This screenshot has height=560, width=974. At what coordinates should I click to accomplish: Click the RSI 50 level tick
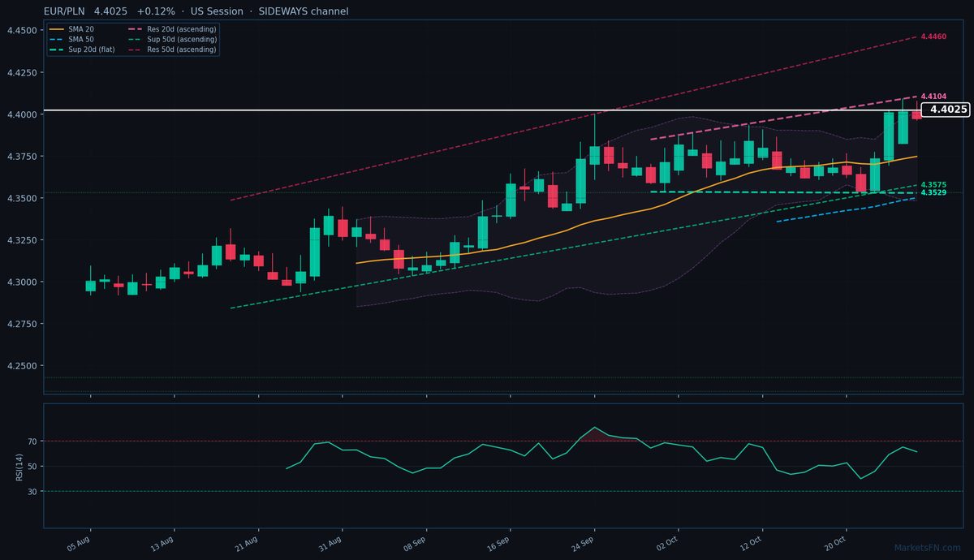[33, 467]
